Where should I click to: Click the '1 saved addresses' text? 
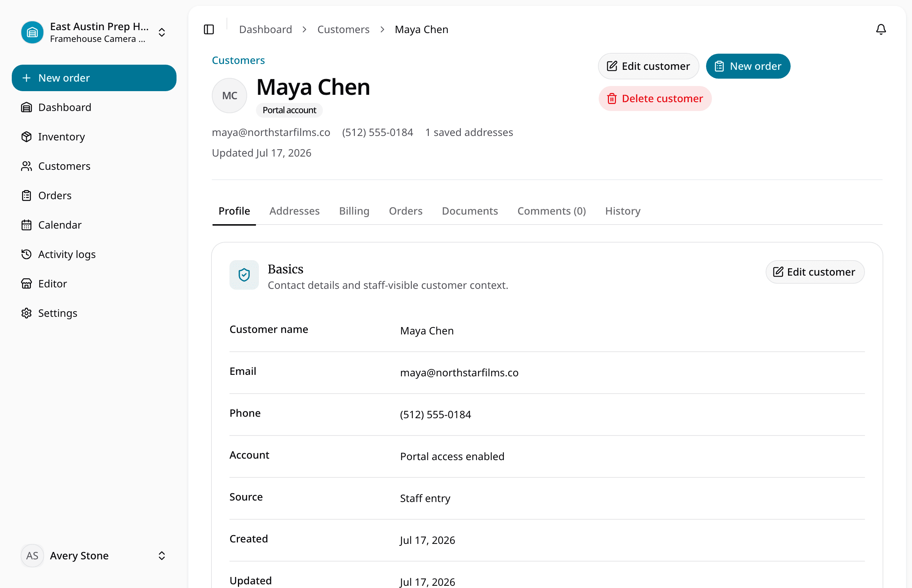tap(469, 133)
